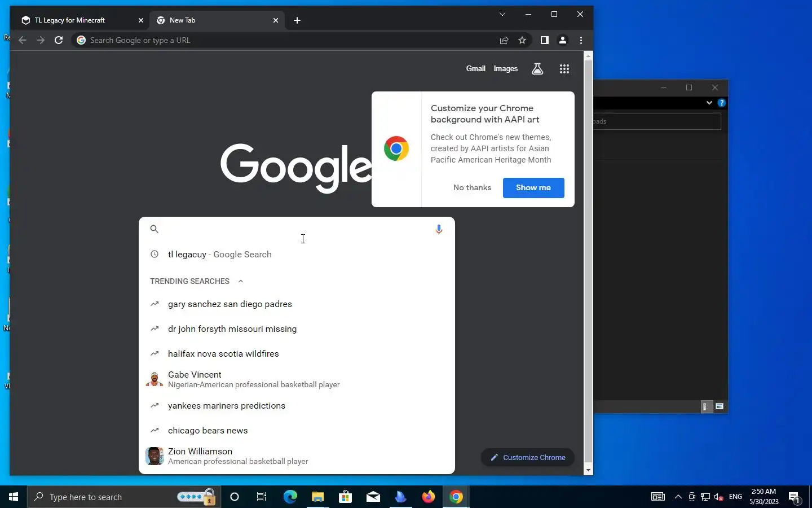Open Search Labs flask icon
This screenshot has width=812, height=508.
point(537,69)
